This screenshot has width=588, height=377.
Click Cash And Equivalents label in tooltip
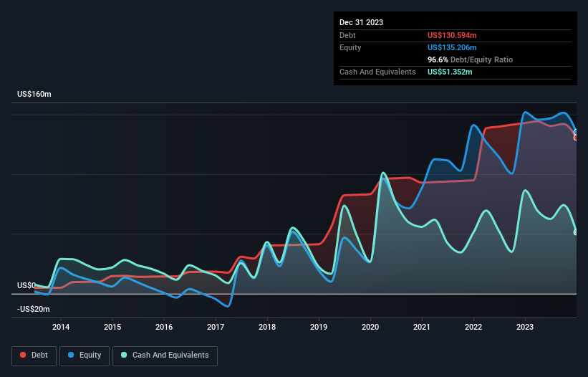click(377, 72)
